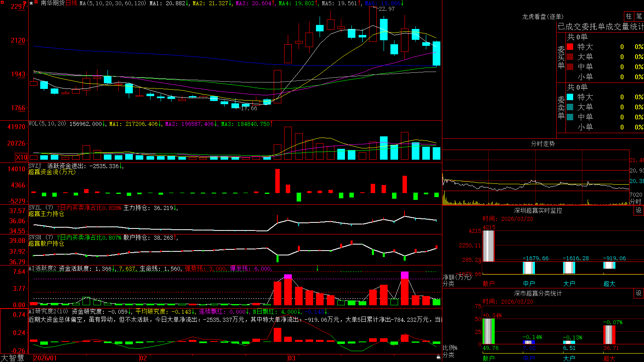Select the 龙虎看盘(逐单) panel title
The image size is (644, 362).
pyautogui.click(x=543, y=16)
